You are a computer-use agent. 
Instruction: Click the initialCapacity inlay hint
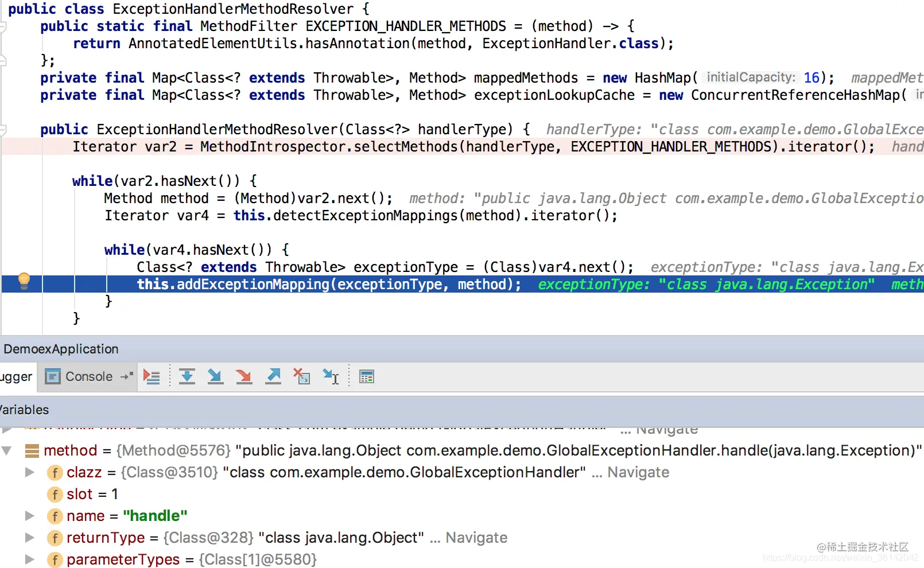(751, 77)
